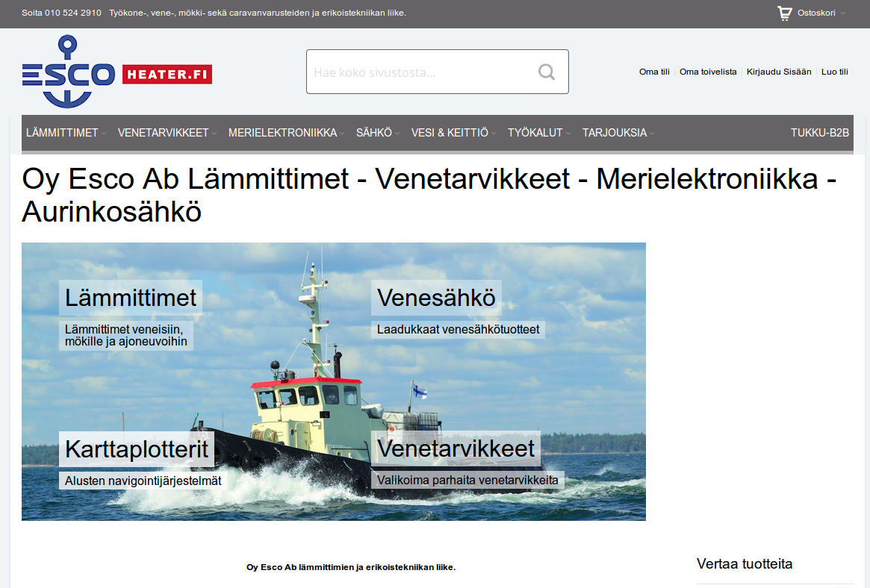Viewport: 870px width, 588px height.
Task: Expand the Merielektroniikka menu chevron
Action: pos(342,134)
